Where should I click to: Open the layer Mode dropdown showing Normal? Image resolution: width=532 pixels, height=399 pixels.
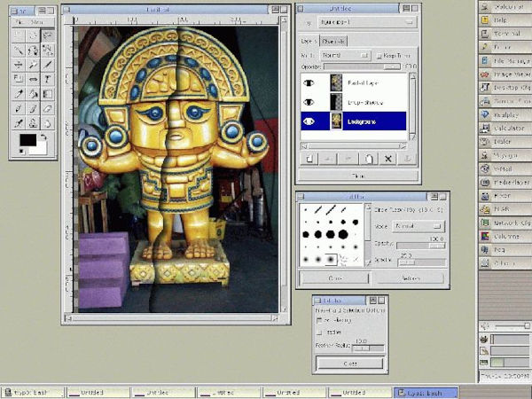tap(344, 55)
